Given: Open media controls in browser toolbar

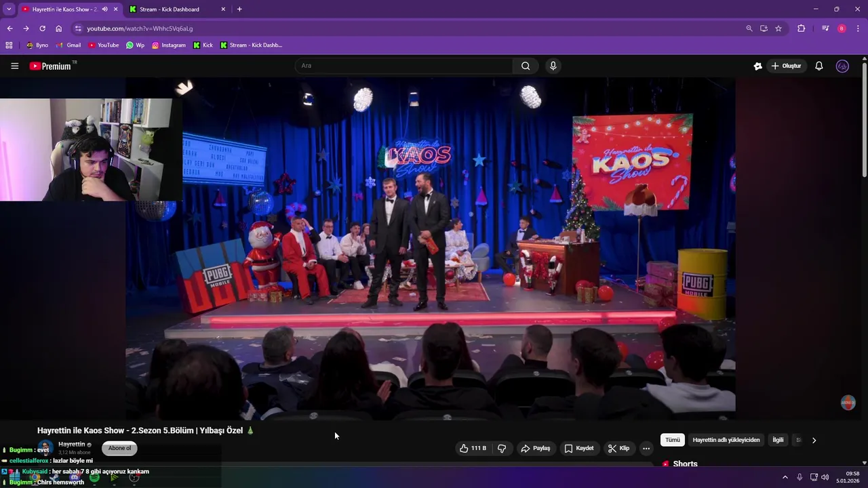Looking at the screenshot, I should coord(825,28).
